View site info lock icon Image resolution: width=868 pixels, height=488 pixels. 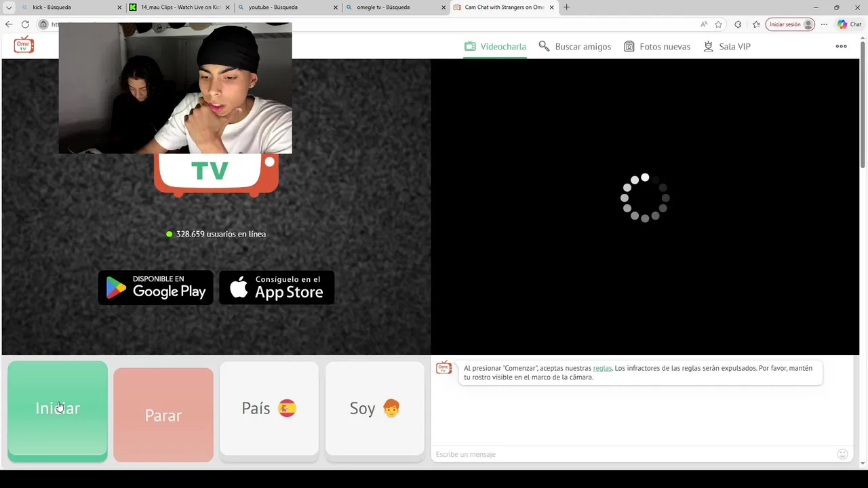pos(43,24)
